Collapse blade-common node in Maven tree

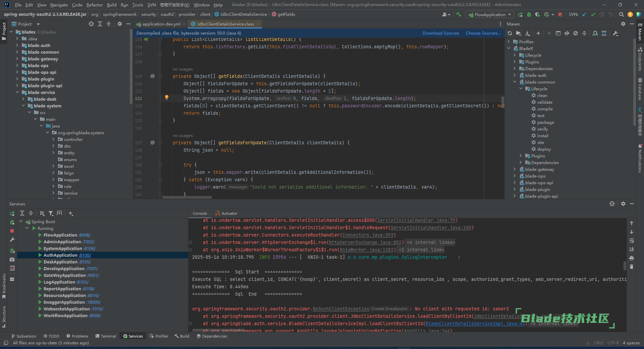click(x=515, y=82)
